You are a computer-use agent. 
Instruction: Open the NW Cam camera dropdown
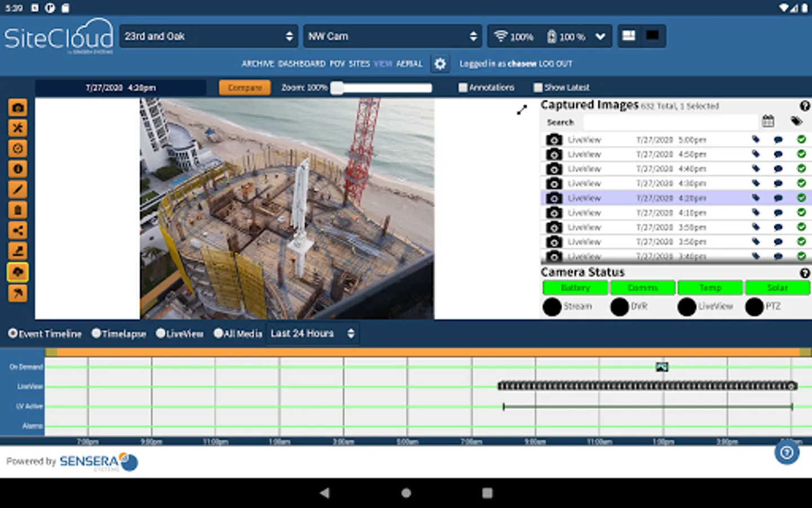click(x=392, y=36)
